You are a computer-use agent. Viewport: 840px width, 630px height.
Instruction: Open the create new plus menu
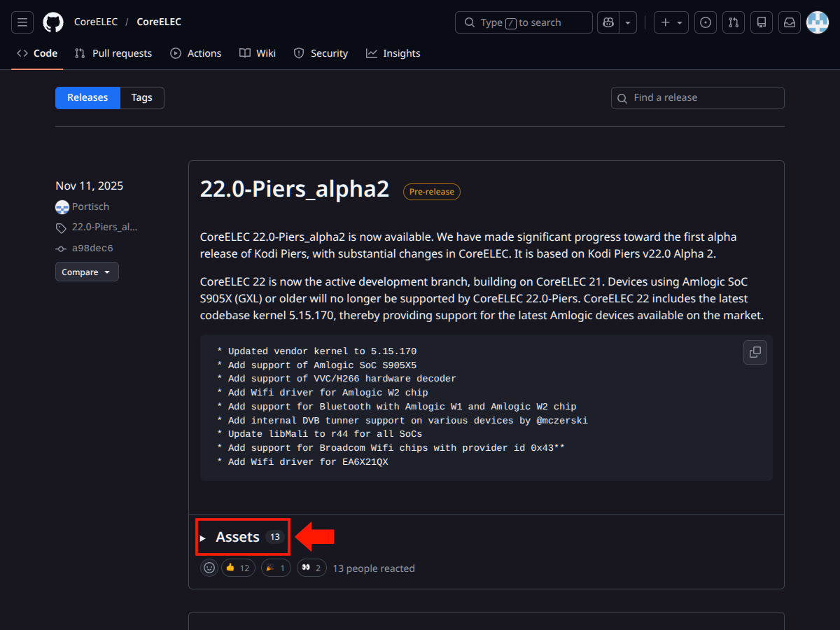pos(671,22)
